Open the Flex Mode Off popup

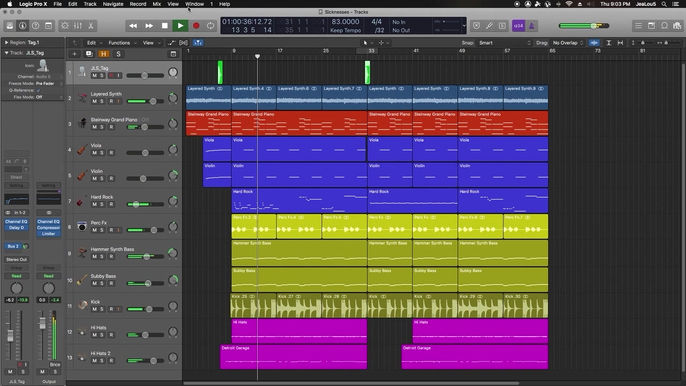tap(48, 97)
